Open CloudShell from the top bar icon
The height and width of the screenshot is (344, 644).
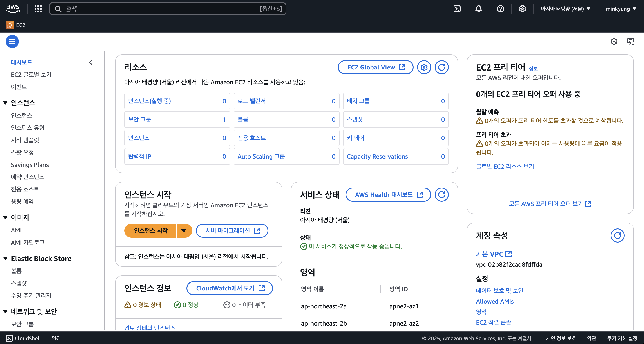click(x=457, y=9)
